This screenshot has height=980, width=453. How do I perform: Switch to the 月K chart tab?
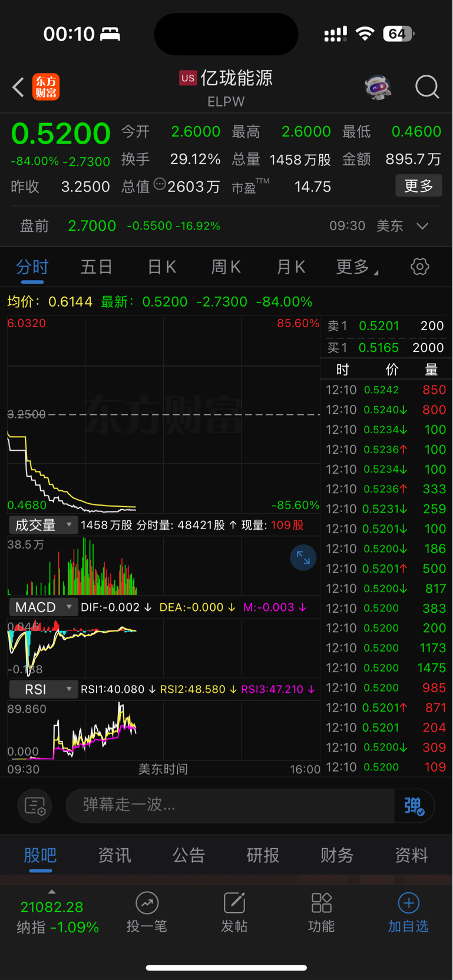point(291,267)
